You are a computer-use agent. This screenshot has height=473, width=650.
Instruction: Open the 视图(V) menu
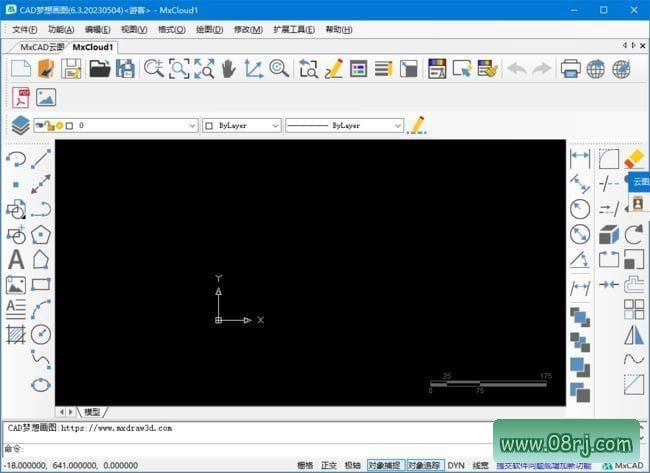click(134, 29)
